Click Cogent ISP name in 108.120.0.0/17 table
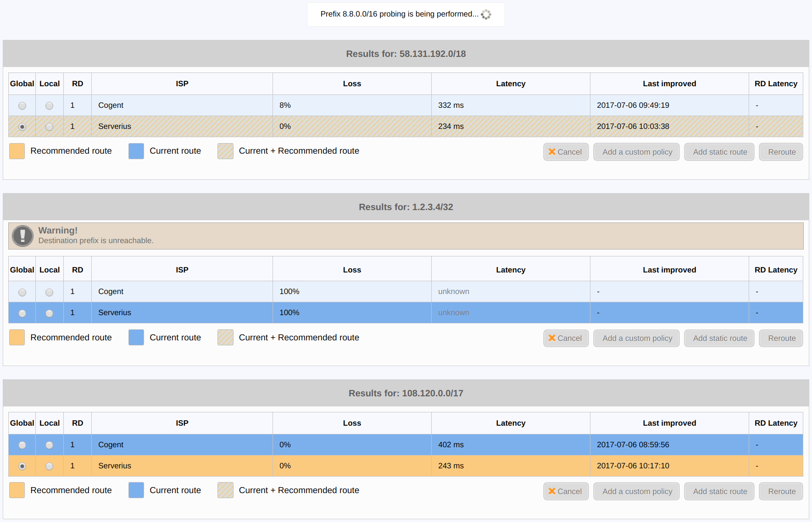Viewport: 812px width, 522px height. pos(111,444)
